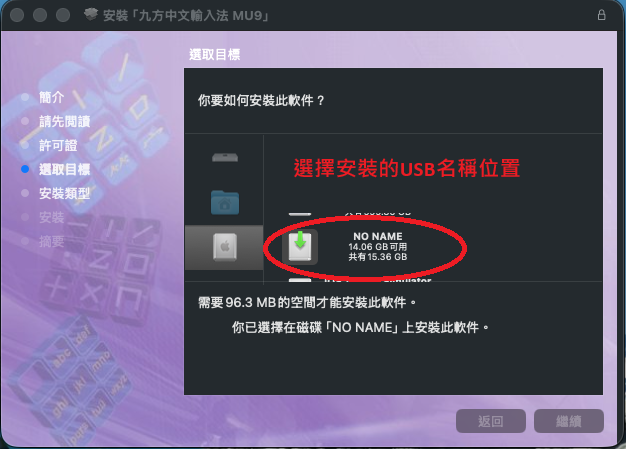
Task: Go to the 請先閱讀 step
Action: (x=65, y=121)
